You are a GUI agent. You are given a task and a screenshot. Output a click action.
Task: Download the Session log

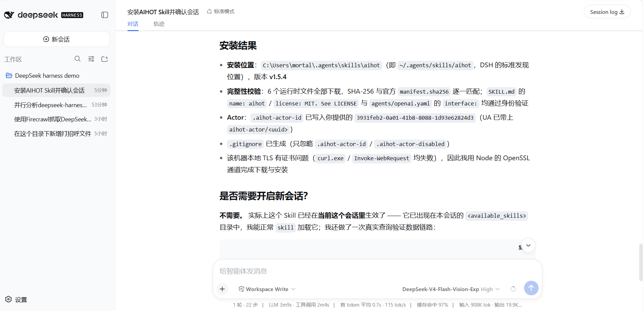point(607,12)
